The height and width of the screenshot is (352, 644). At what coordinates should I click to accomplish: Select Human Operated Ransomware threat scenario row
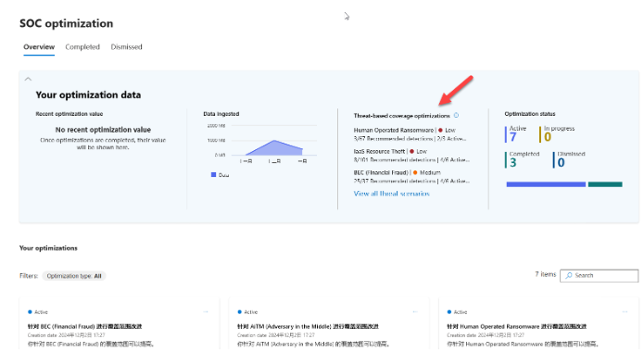click(410, 134)
